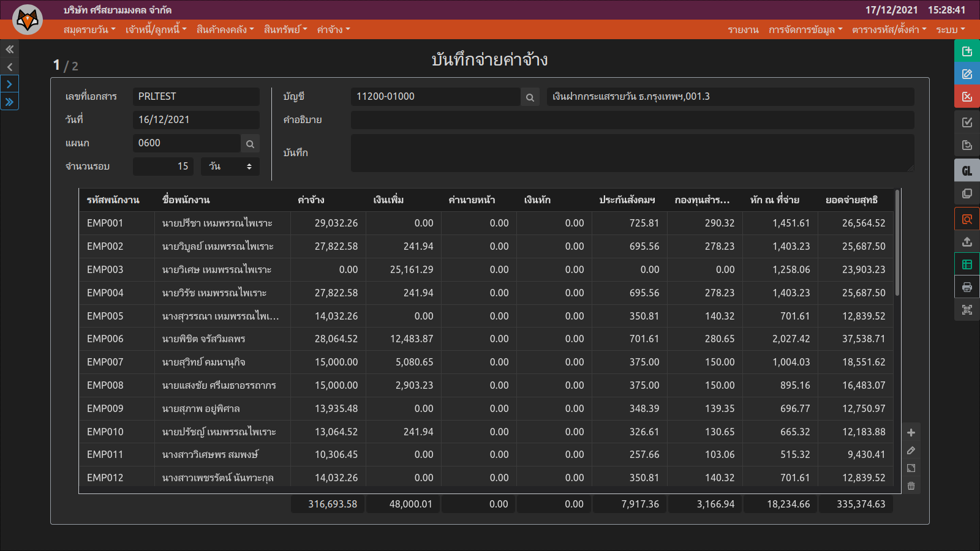Click the date field 16/12/2021

tap(196, 120)
